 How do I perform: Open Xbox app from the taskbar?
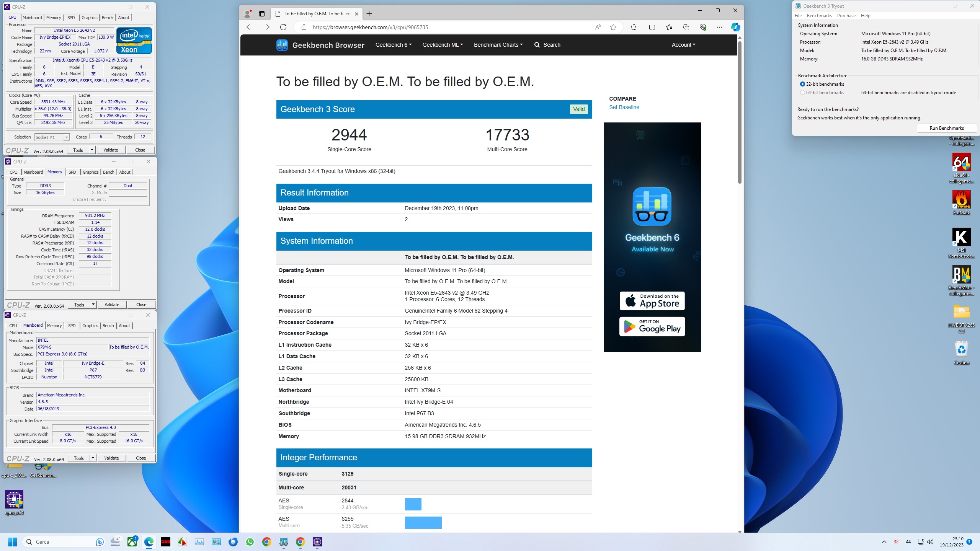(132, 542)
